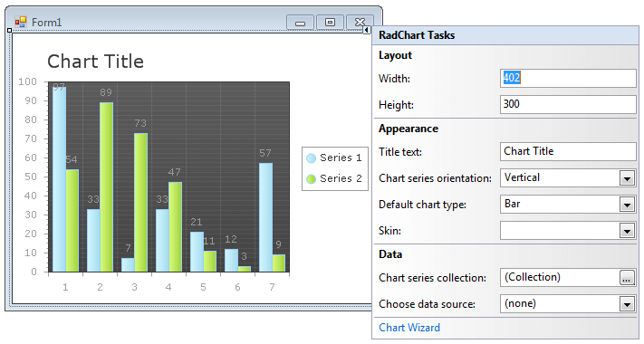Toggle the RadChart smart tag arrow

pyautogui.click(x=367, y=30)
